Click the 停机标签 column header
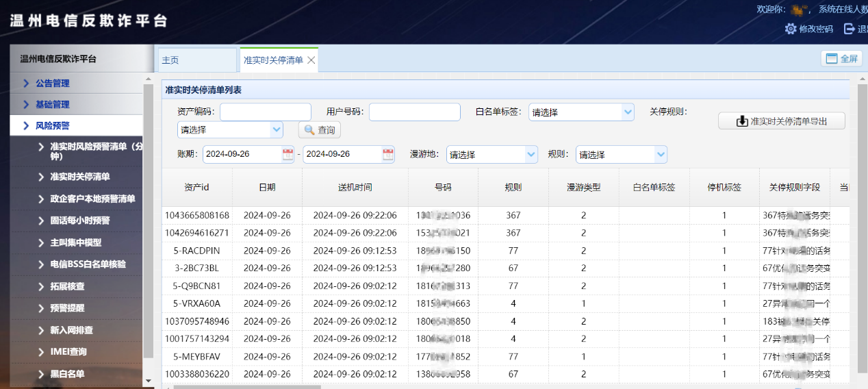 pos(724,187)
